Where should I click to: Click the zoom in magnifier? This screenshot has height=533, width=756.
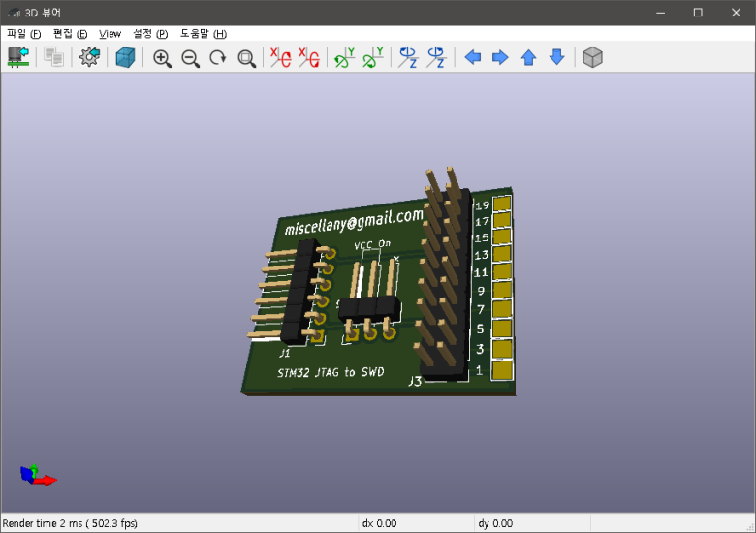162,58
